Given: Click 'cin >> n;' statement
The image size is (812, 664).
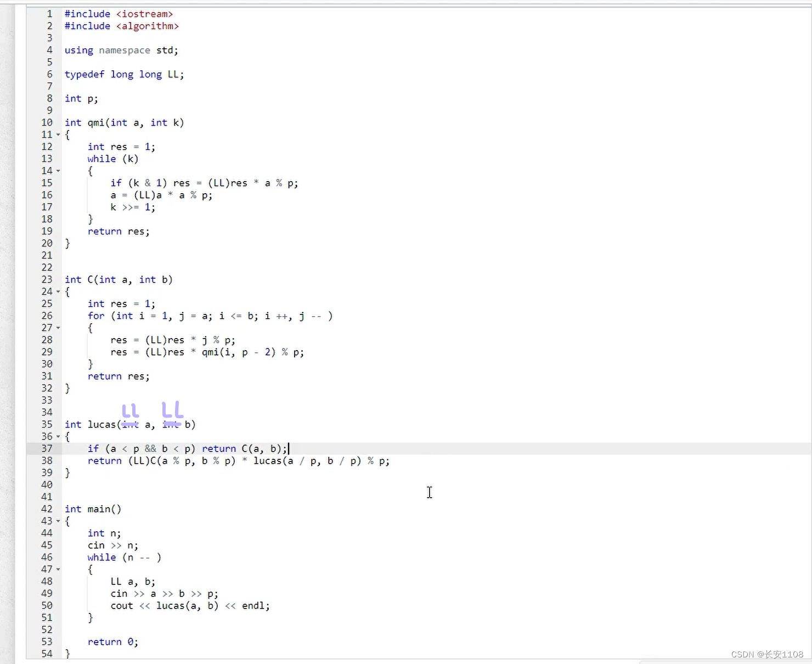Looking at the screenshot, I should tap(113, 545).
